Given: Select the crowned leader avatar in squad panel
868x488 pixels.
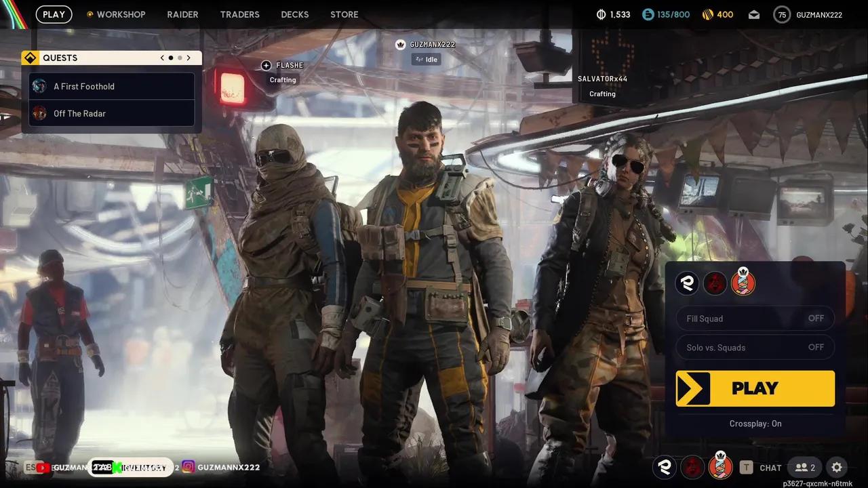Looking at the screenshot, I should click(743, 282).
